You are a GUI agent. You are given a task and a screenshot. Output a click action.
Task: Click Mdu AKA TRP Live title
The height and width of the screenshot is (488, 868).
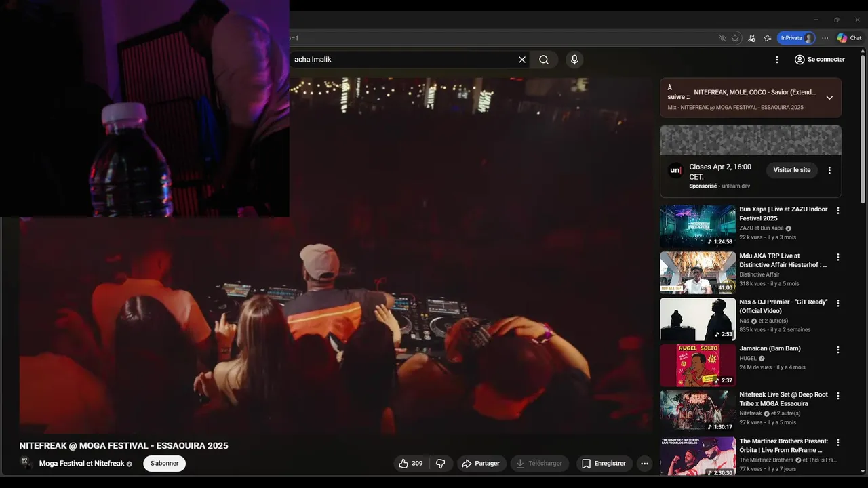point(783,260)
